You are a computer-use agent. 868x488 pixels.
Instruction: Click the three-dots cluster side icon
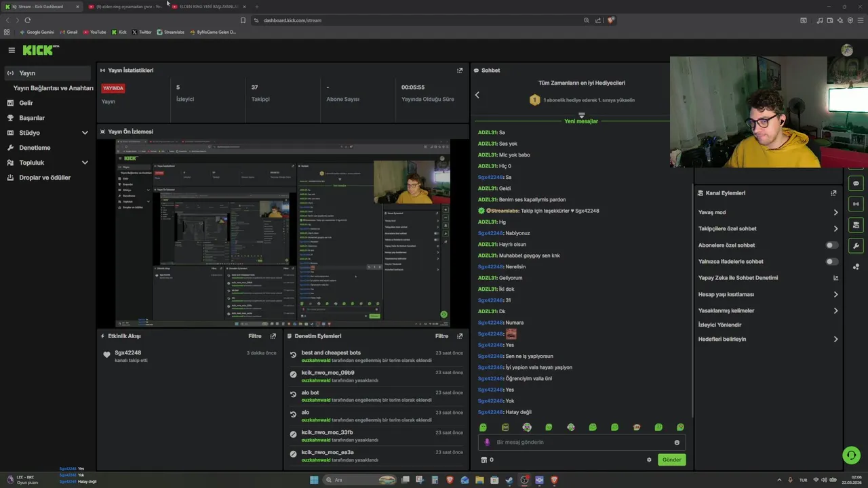pyautogui.click(x=856, y=266)
